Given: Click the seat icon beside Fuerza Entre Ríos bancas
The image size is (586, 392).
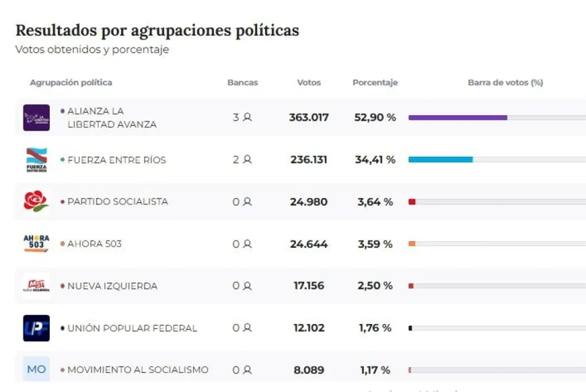Looking at the screenshot, I should (248, 160).
